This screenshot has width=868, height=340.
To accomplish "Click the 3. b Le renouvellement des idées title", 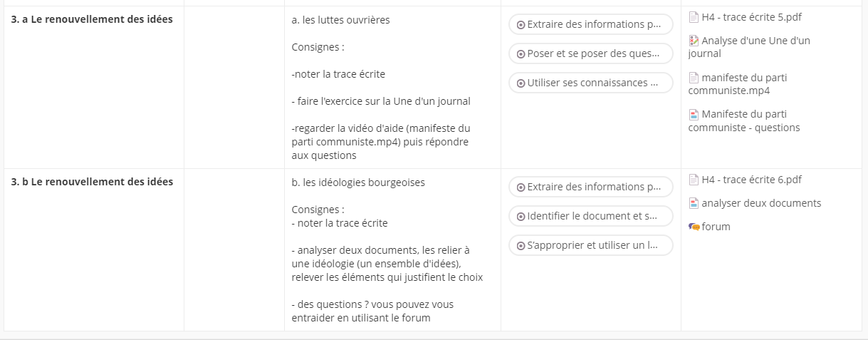I will pyautogui.click(x=92, y=181).
